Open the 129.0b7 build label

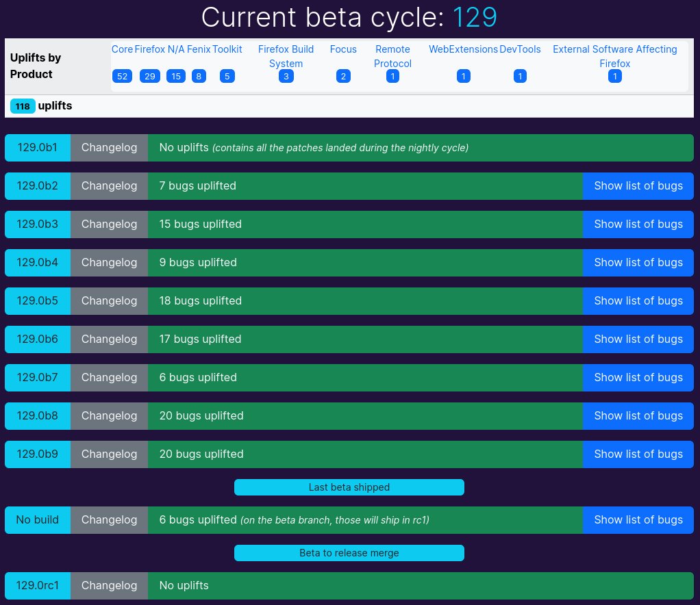pos(38,378)
